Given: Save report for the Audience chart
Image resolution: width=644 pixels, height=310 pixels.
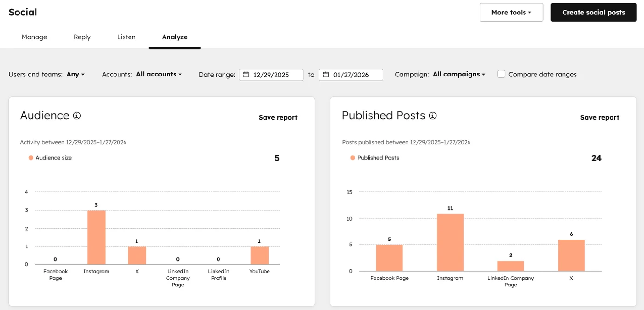Looking at the screenshot, I should click(x=278, y=117).
